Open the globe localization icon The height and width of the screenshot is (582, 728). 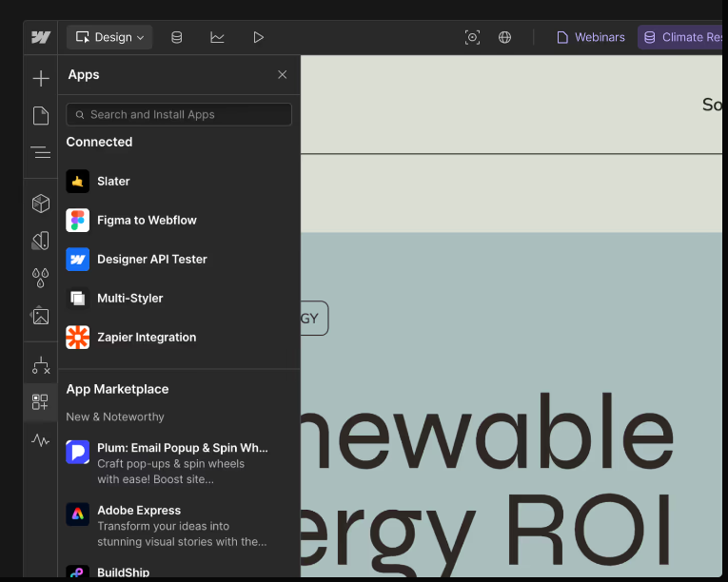[x=504, y=37]
